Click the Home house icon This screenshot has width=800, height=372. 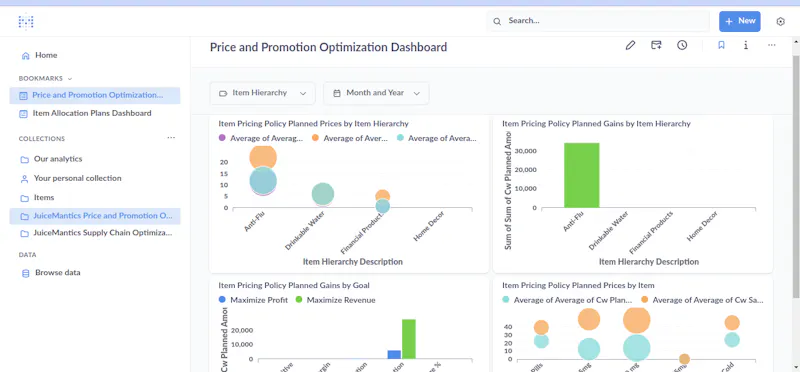tap(26, 56)
